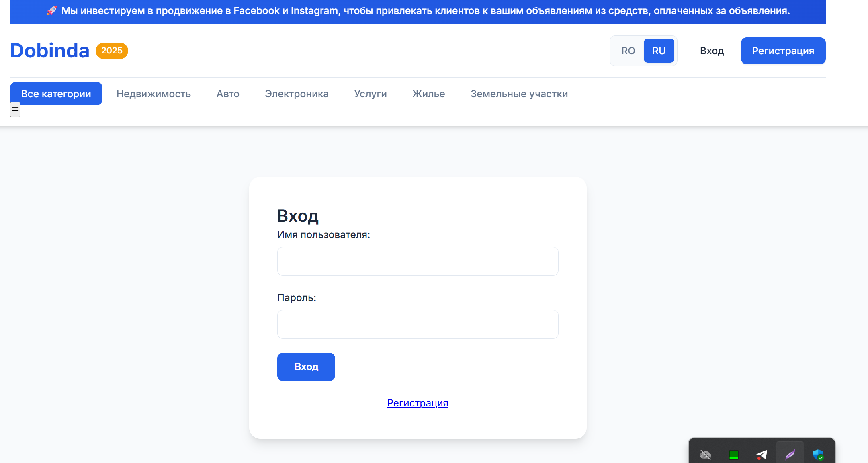Click the orange 2025 badge

[x=112, y=51]
